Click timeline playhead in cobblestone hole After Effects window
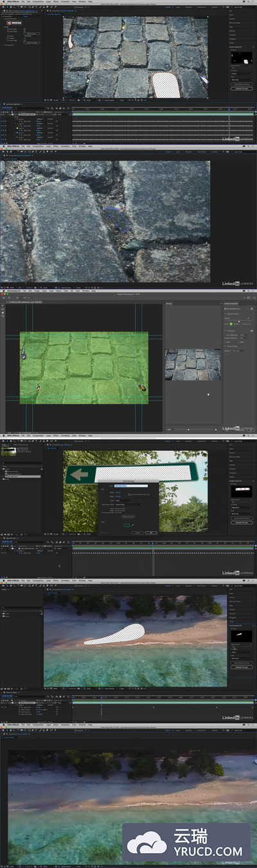The width and height of the screenshot is (257, 868). [x=229, y=108]
